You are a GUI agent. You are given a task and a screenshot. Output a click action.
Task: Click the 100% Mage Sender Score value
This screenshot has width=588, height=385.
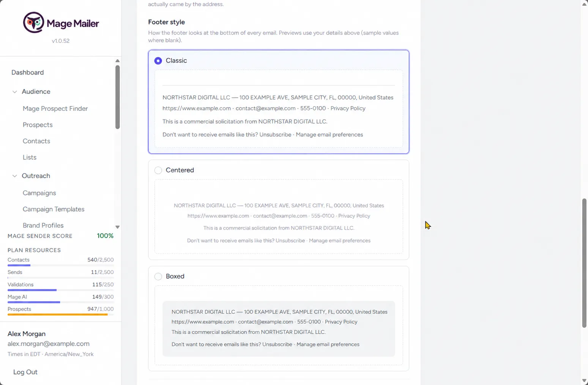(105, 236)
